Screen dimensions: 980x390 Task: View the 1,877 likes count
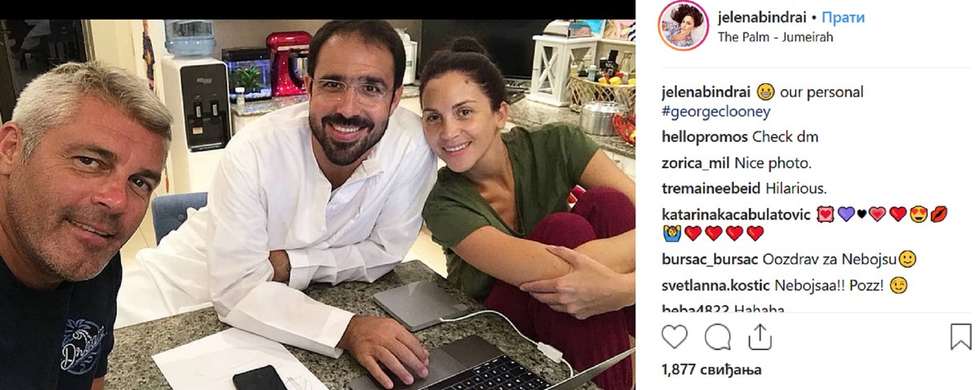click(710, 370)
